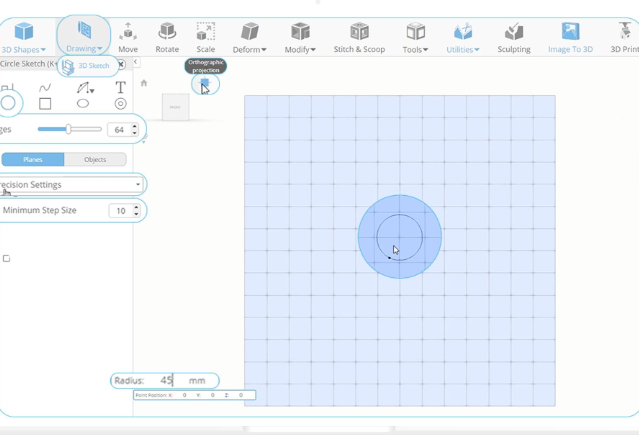Close the Circle Sketch panel
639x435 pixels.
point(121,64)
